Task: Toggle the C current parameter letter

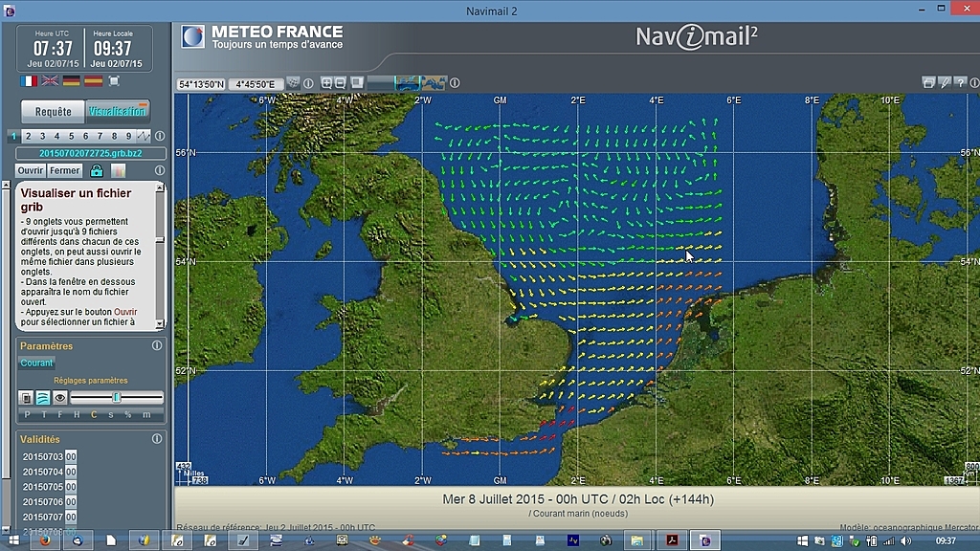Action: tap(94, 415)
